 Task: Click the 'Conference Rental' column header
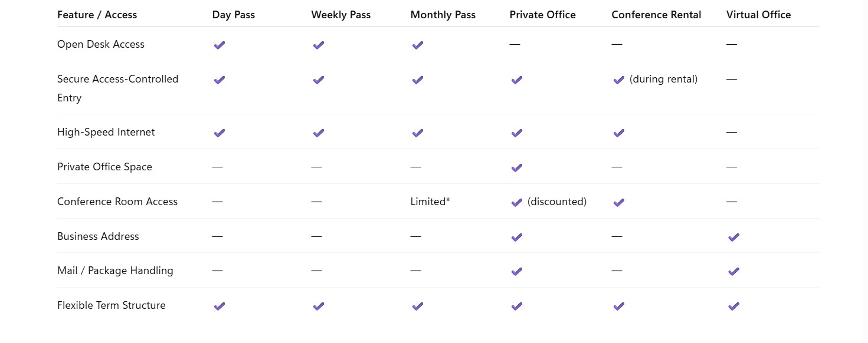656,15
